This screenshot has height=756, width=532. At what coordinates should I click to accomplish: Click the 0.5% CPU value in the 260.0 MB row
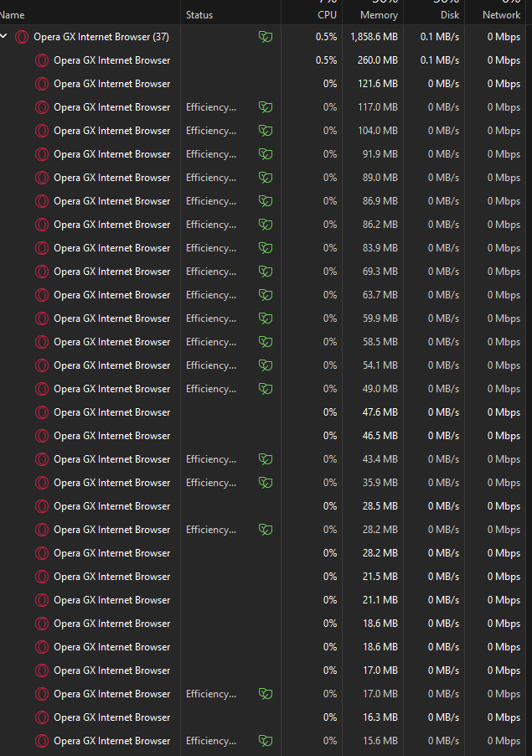(326, 60)
